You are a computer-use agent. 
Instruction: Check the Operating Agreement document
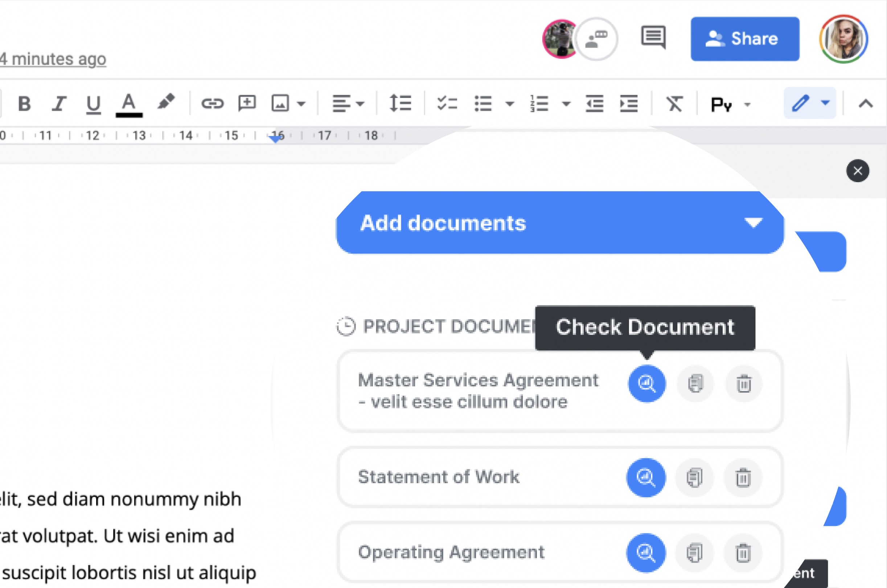(x=646, y=552)
